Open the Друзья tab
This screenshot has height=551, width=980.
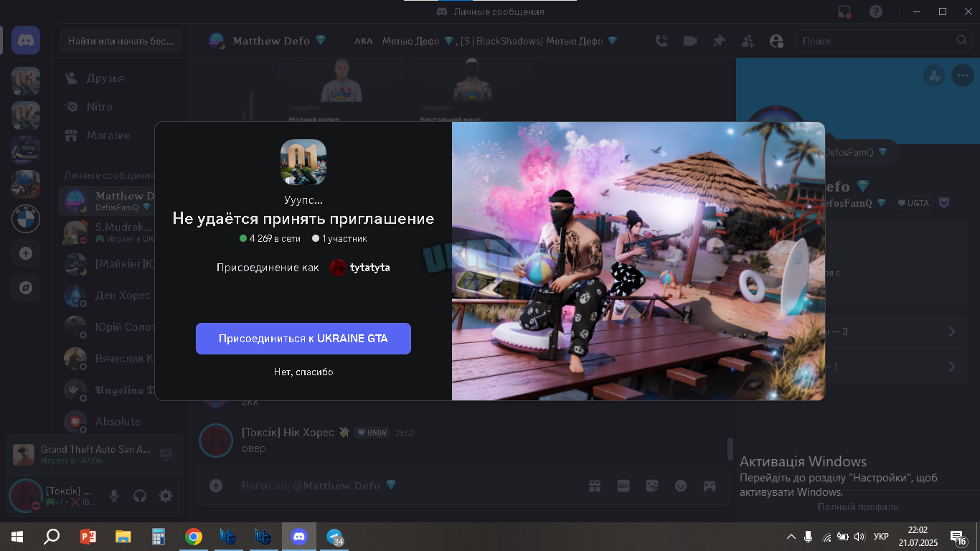tap(121, 78)
